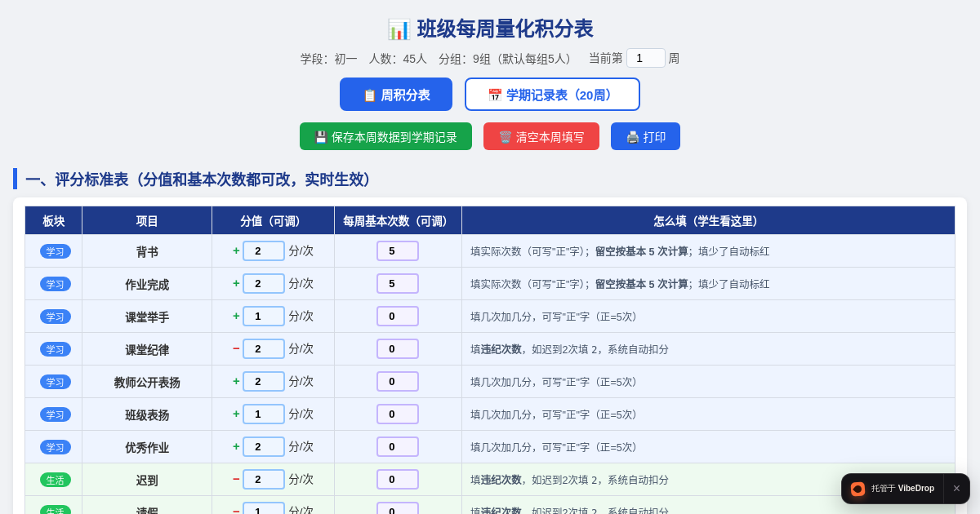Click the 每周基本次数（可调）column header

pyautogui.click(x=399, y=220)
